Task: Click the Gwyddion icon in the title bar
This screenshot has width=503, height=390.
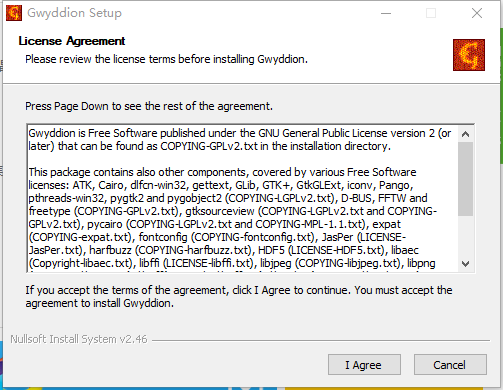Action: [14, 13]
